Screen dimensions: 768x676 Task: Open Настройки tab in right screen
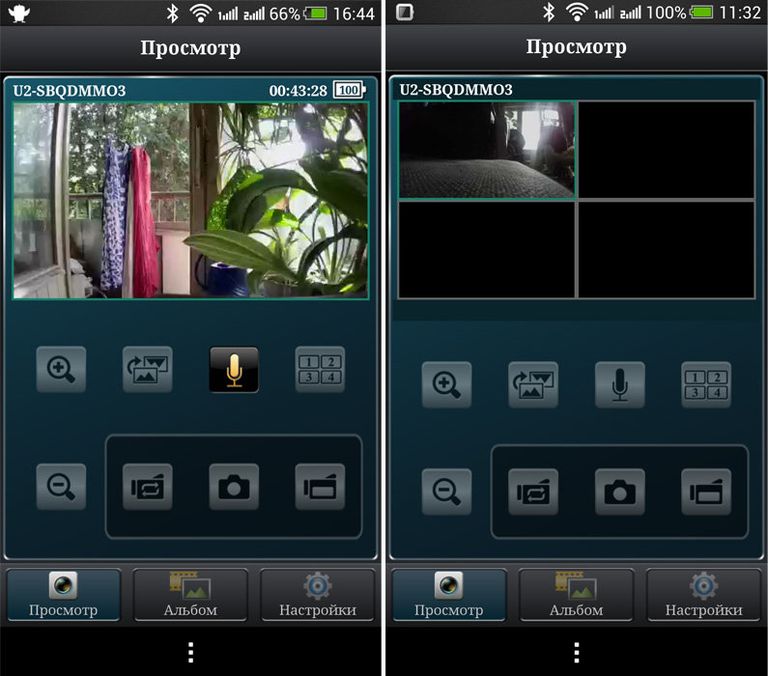[x=704, y=595]
